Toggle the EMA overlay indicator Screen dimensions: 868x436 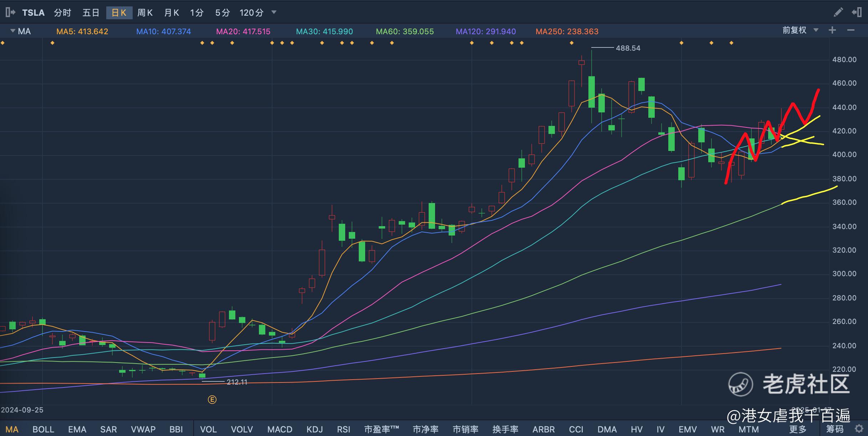click(77, 429)
